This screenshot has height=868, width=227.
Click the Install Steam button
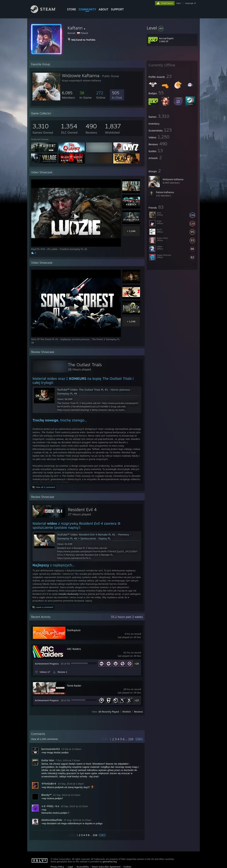[165, 3]
